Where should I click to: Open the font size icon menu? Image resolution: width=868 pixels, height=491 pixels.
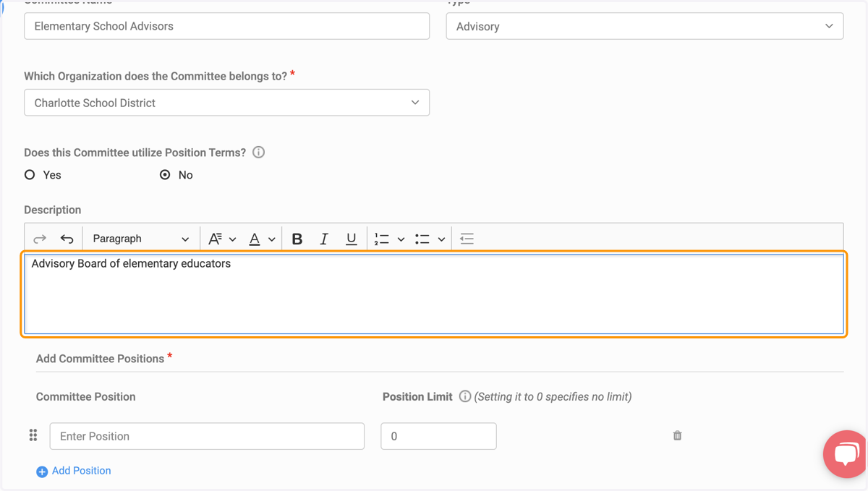215,239
